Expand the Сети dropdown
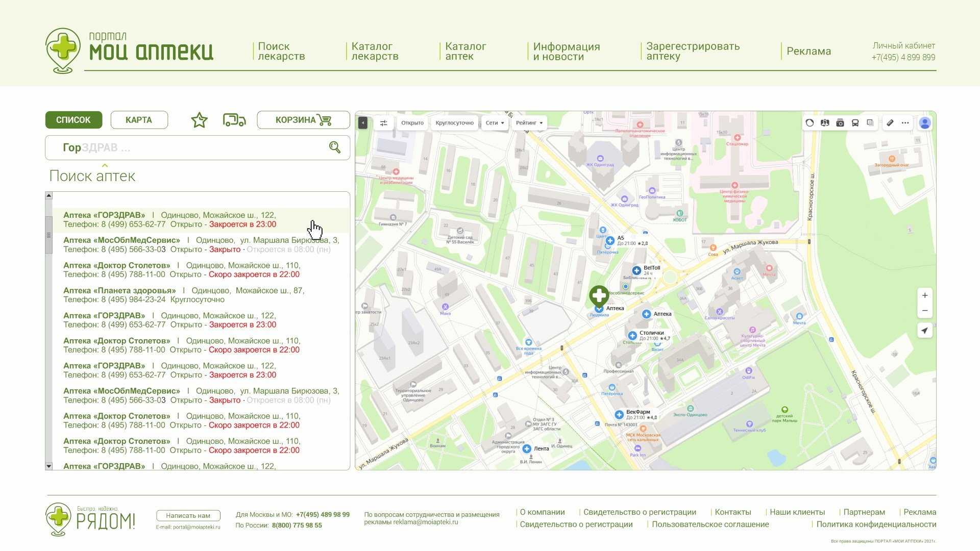This screenshot has height=551, width=980. (495, 123)
